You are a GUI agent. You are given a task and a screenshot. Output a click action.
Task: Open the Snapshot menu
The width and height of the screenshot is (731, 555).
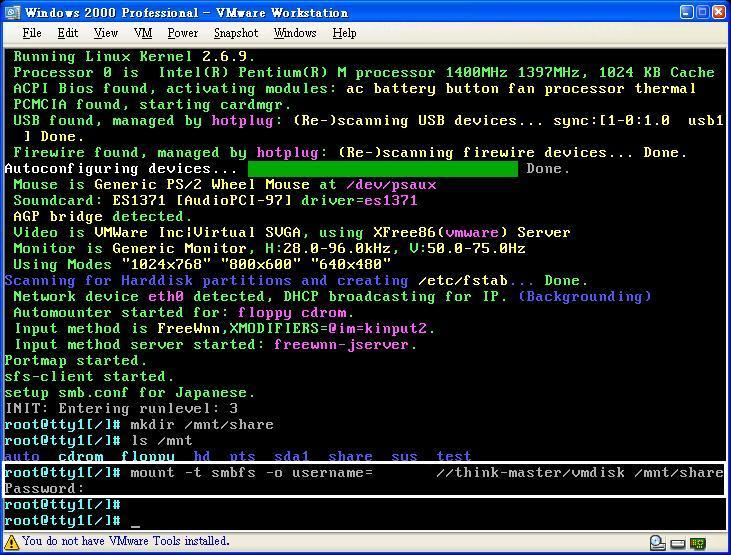tap(235, 33)
